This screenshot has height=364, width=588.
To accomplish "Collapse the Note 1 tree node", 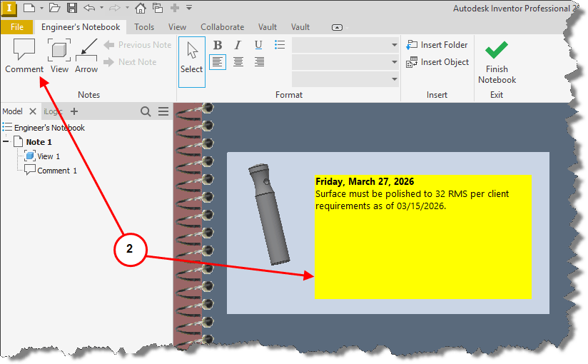I will click(x=6, y=142).
